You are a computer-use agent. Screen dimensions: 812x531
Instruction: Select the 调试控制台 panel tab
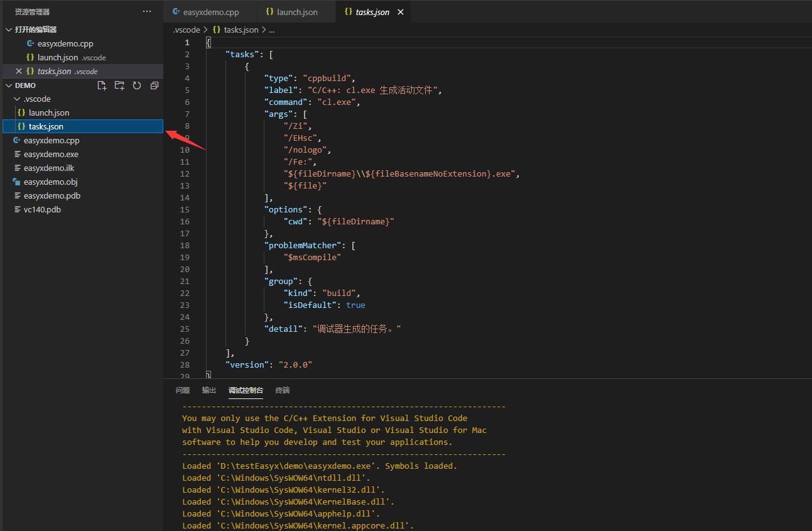coord(246,390)
